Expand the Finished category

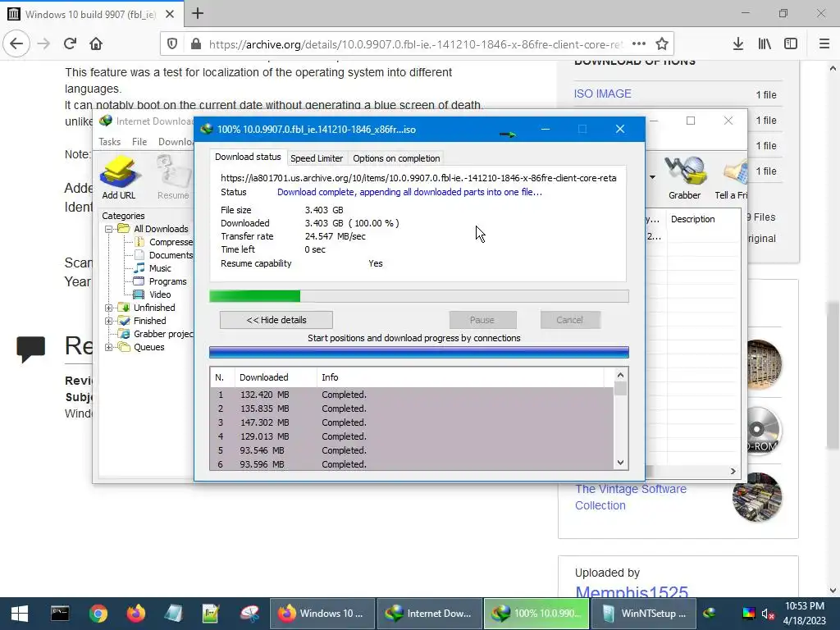(109, 321)
